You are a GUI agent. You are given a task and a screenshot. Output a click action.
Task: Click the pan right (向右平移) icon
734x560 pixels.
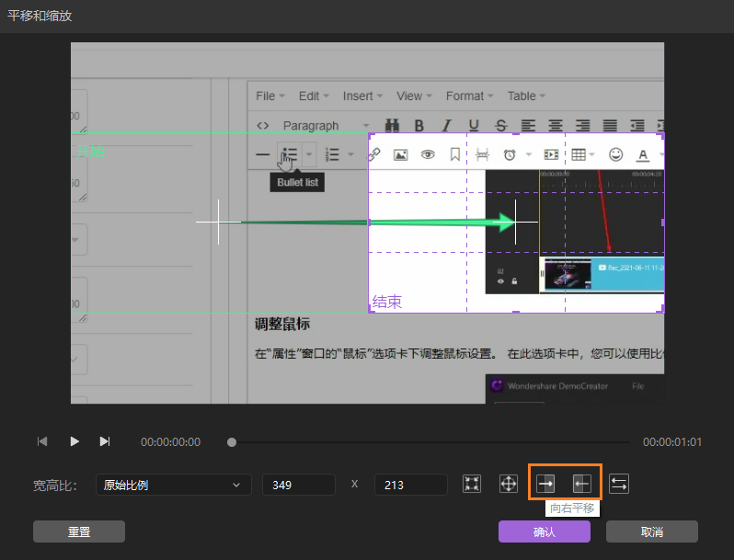pos(545,484)
